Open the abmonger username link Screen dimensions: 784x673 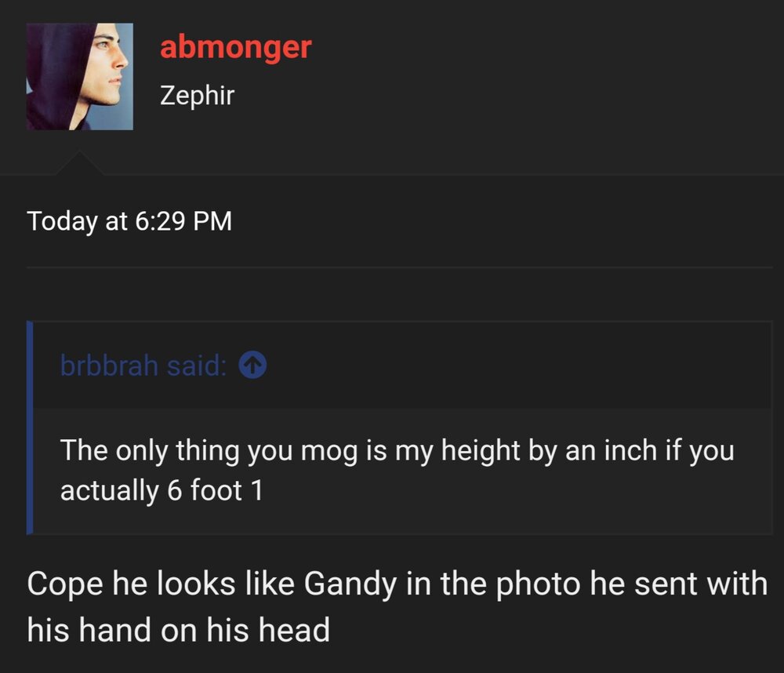[235, 48]
